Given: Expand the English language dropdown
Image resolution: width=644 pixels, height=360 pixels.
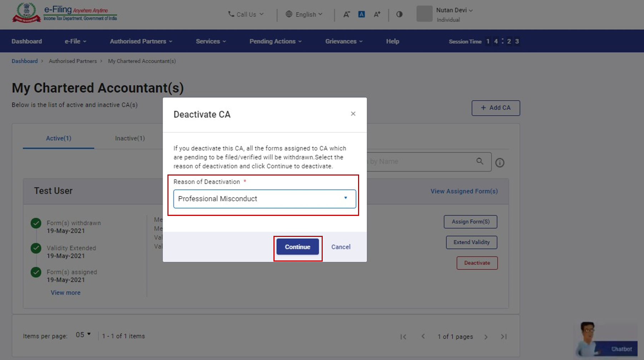Looking at the screenshot, I should (x=304, y=14).
